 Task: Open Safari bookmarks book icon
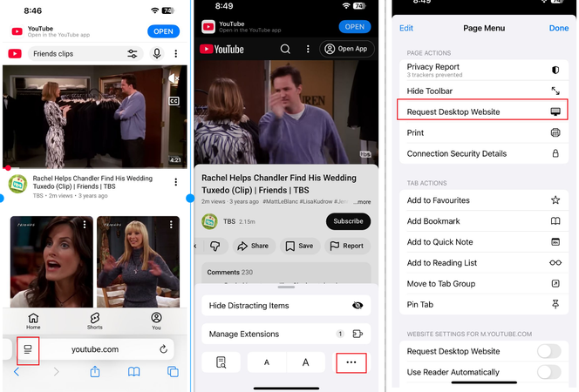point(133,372)
